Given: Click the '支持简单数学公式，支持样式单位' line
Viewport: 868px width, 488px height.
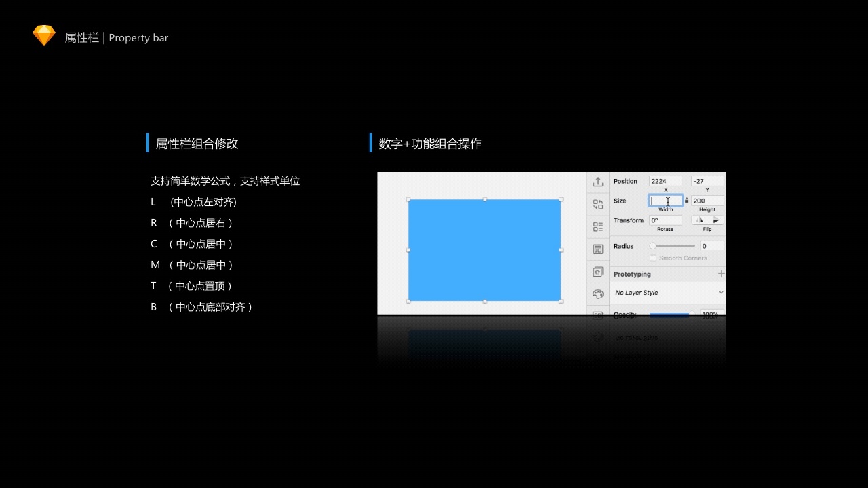Looking at the screenshot, I should click(x=225, y=181).
